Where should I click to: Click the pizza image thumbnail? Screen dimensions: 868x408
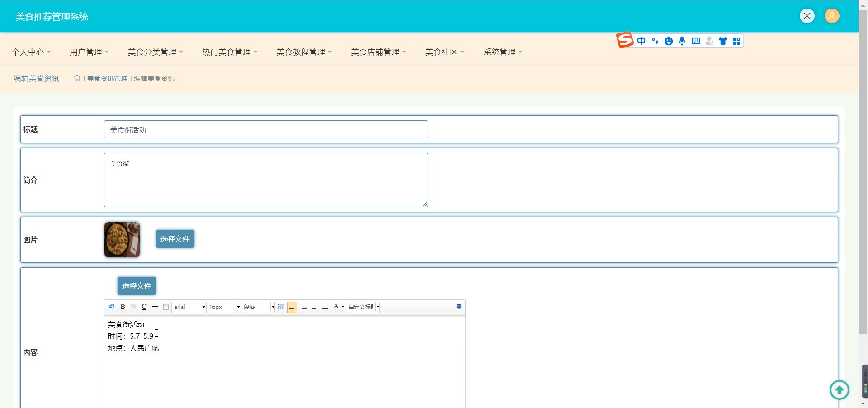coord(122,239)
